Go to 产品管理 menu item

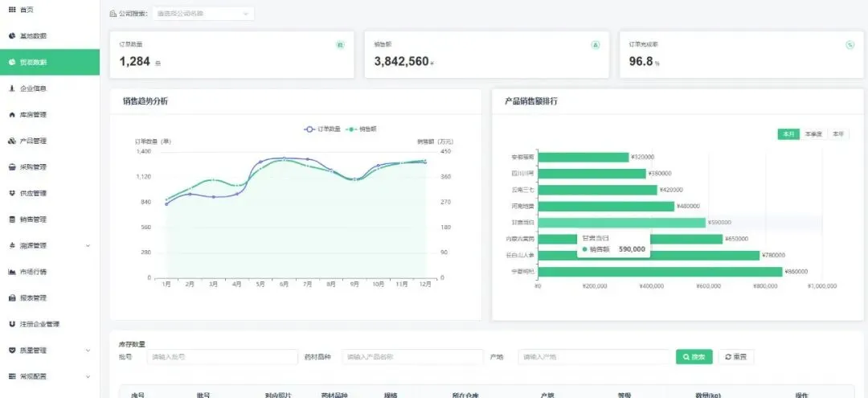(x=50, y=142)
